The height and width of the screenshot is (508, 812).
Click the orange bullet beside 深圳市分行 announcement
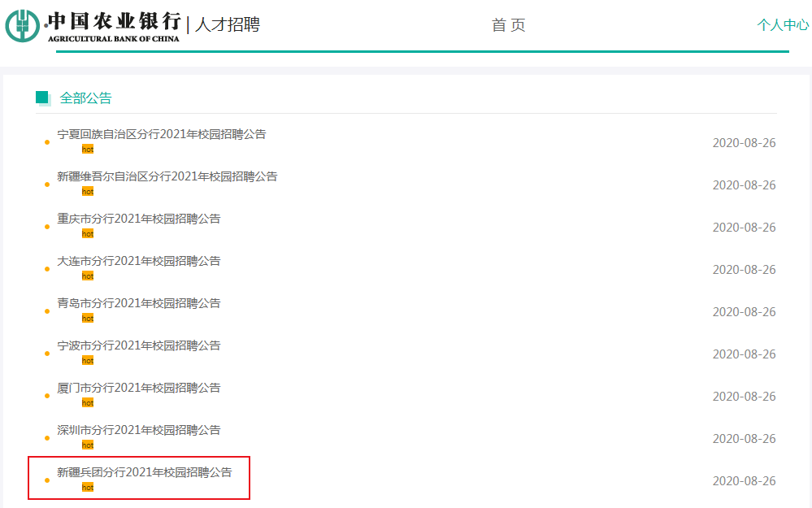click(x=47, y=438)
